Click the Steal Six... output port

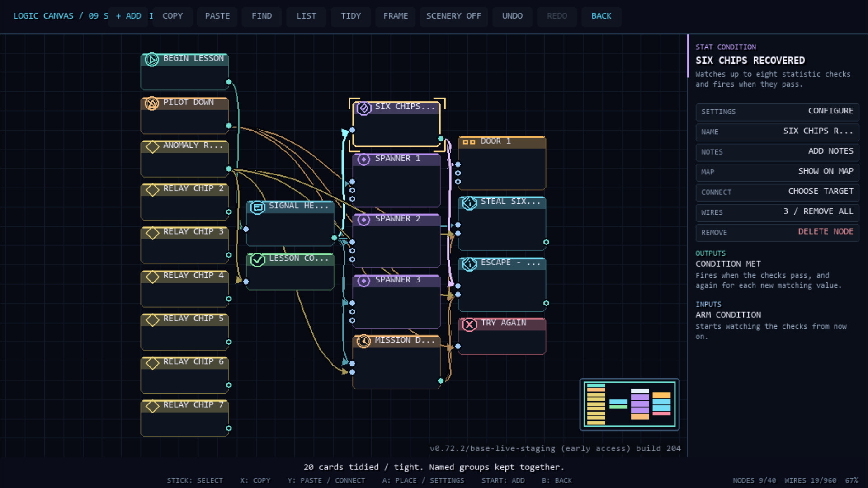tap(546, 242)
